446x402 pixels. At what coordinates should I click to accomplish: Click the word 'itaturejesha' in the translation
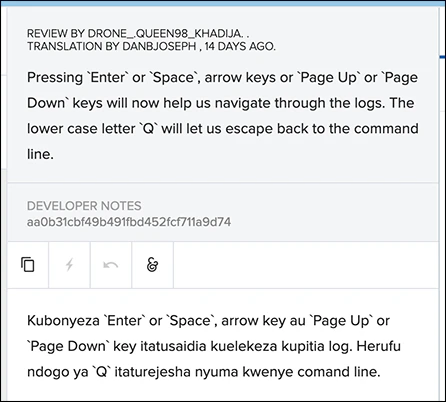(x=153, y=372)
